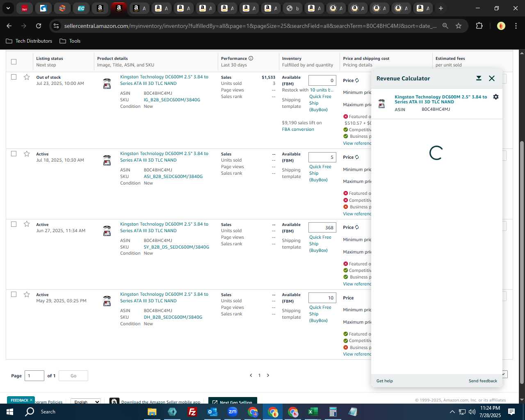Show hidden system tray icons

452,412
